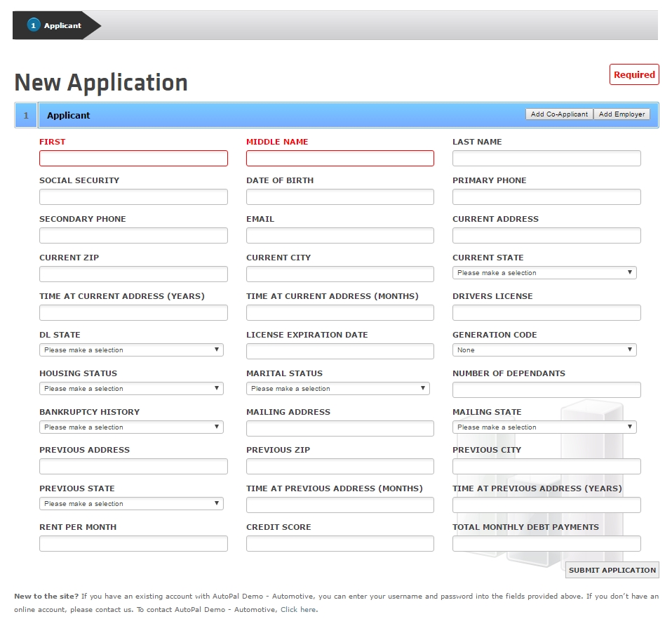This screenshot has width=672, height=619.
Task: Open the Mailing State dropdown
Action: 544,427
